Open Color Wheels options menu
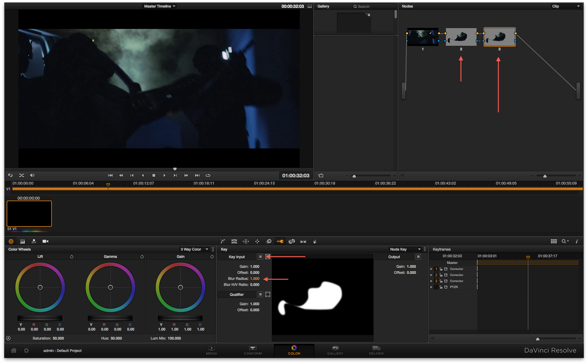The height and width of the screenshot is (364, 588). point(213,249)
